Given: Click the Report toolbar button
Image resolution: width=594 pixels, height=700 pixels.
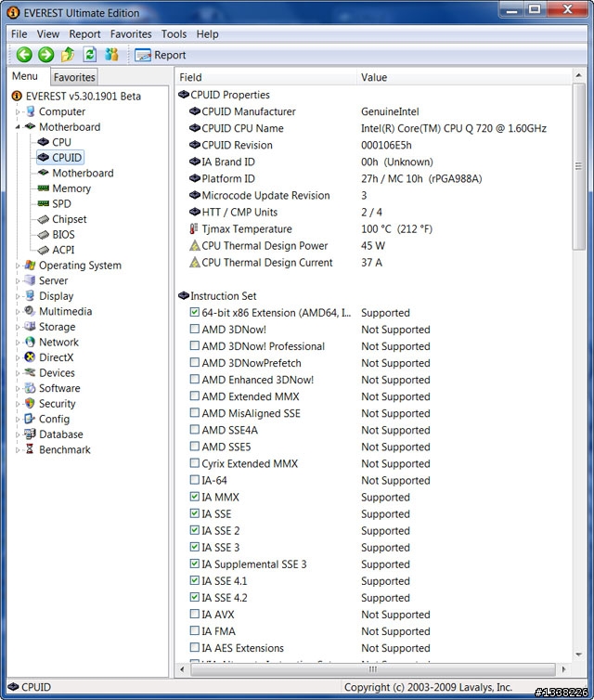Looking at the screenshot, I should point(161,56).
